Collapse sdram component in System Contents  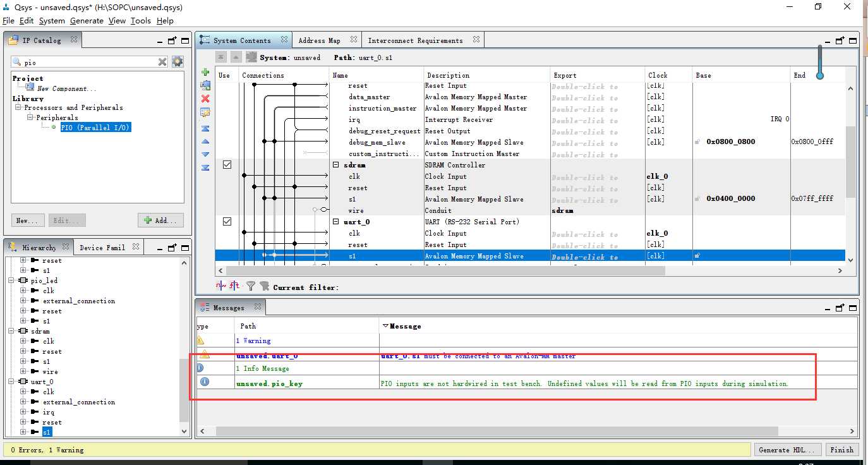(337, 165)
